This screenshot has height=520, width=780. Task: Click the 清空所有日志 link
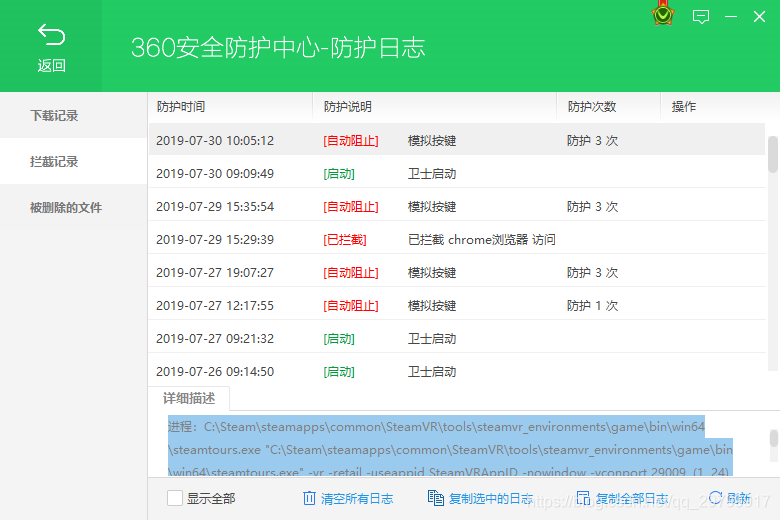click(x=357, y=499)
